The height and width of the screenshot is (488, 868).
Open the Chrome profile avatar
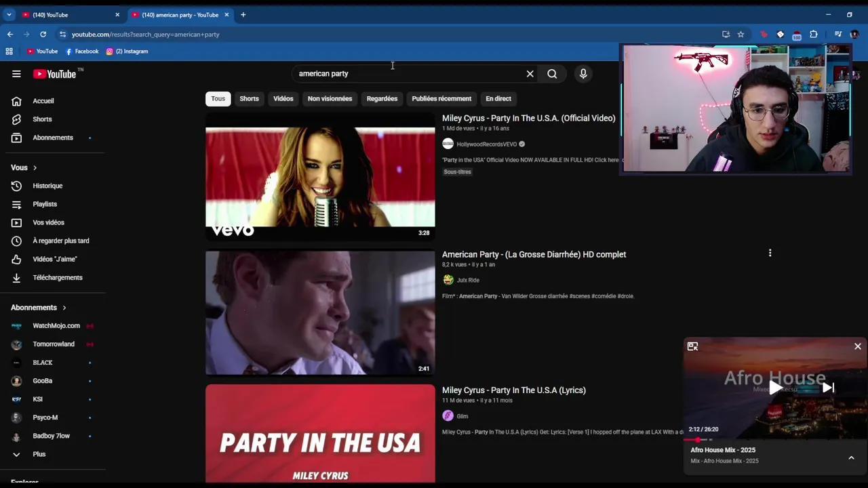pyautogui.click(x=854, y=34)
